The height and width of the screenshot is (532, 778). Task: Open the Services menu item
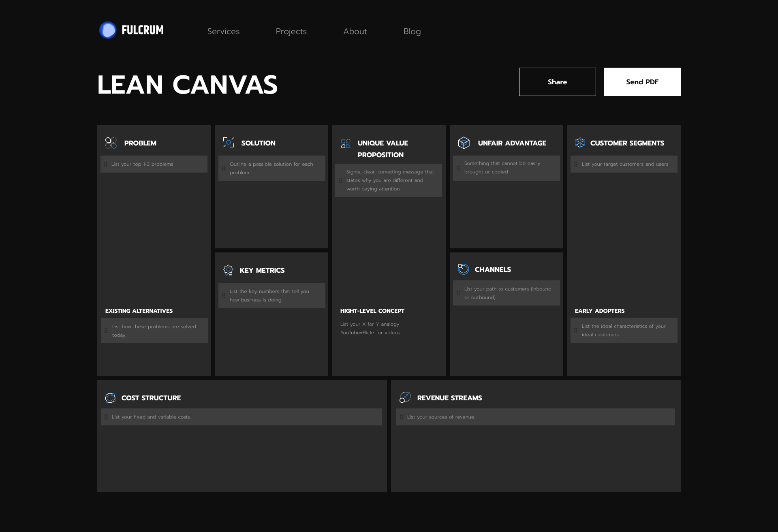click(x=223, y=31)
